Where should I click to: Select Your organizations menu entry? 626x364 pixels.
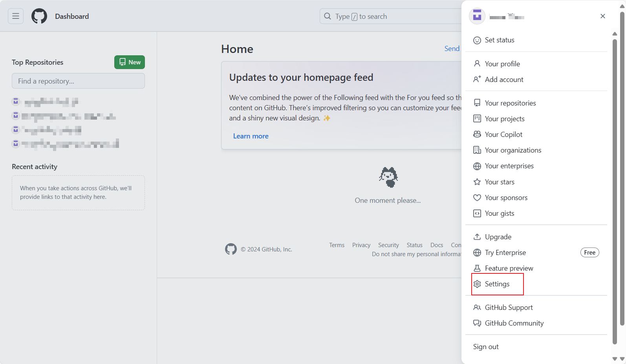[x=513, y=150]
